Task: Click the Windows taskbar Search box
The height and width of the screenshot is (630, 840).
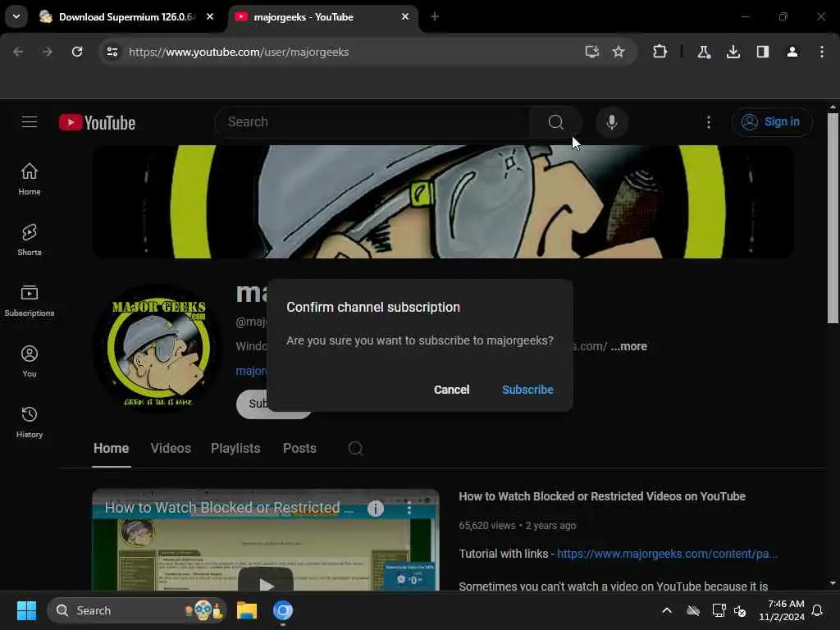Action: click(137, 610)
